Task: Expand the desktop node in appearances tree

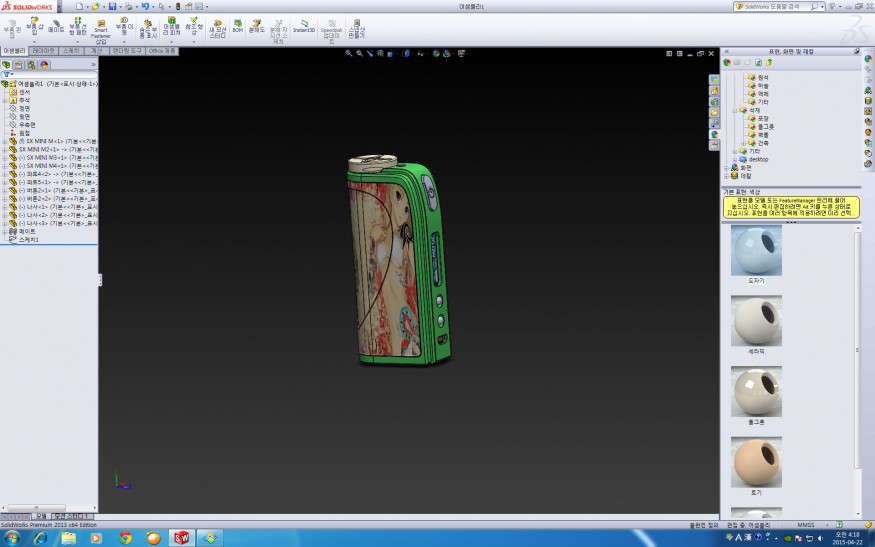Action: [735, 160]
